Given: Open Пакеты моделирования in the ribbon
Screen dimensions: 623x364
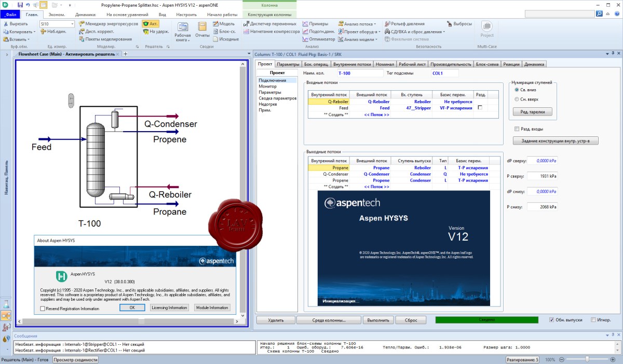Looking at the screenshot, I should [105, 39].
